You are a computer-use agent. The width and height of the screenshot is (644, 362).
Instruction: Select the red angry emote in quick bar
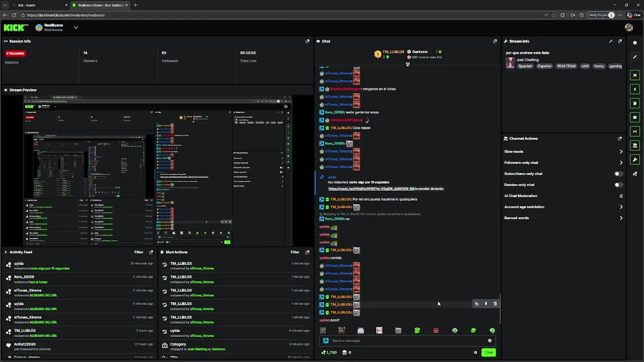click(436, 330)
